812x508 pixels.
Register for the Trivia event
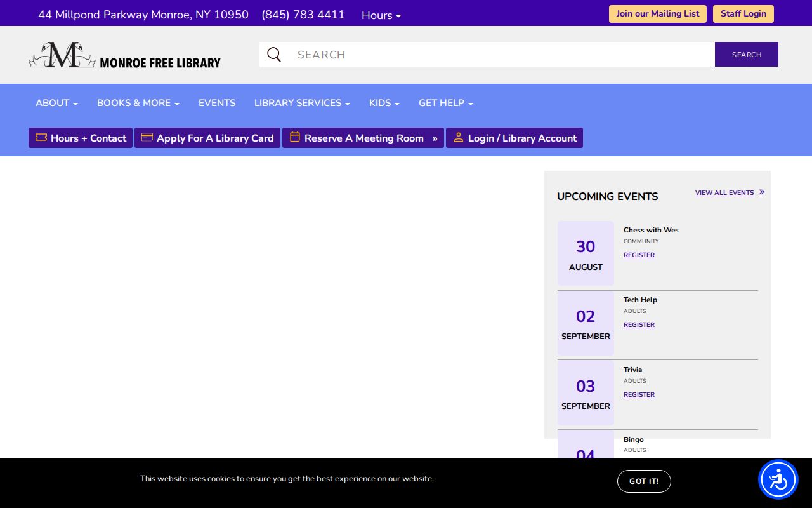click(639, 395)
